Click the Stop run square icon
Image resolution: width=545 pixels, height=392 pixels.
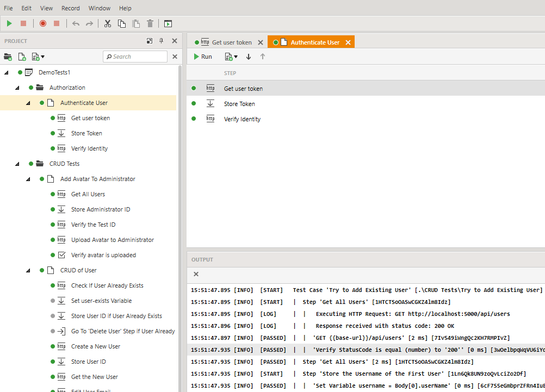pyautogui.click(x=23, y=23)
